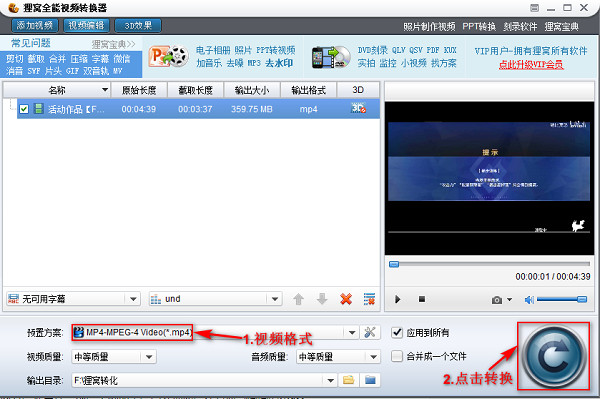Clear the file list icon

(369, 299)
